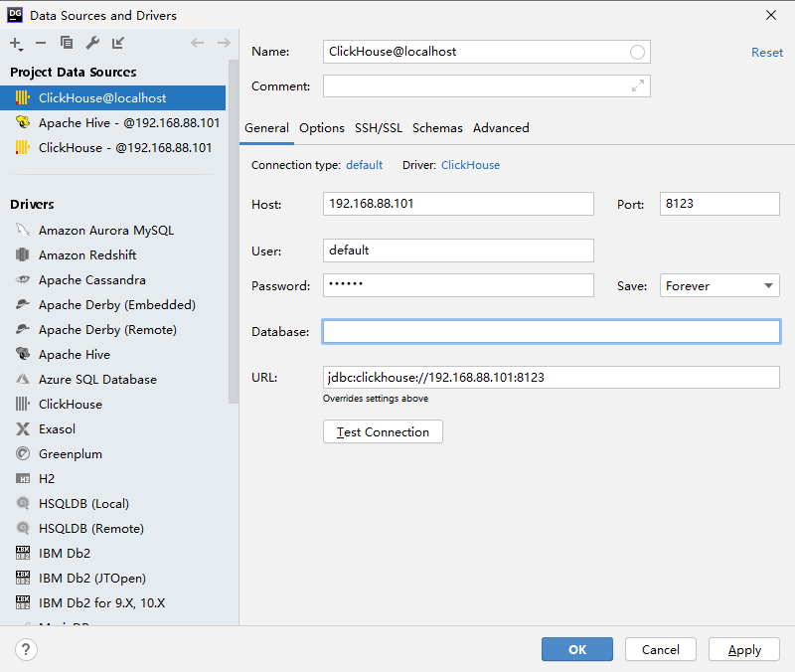Click Test Connection button
Image resolution: width=795 pixels, height=672 pixels.
[383, 431]
